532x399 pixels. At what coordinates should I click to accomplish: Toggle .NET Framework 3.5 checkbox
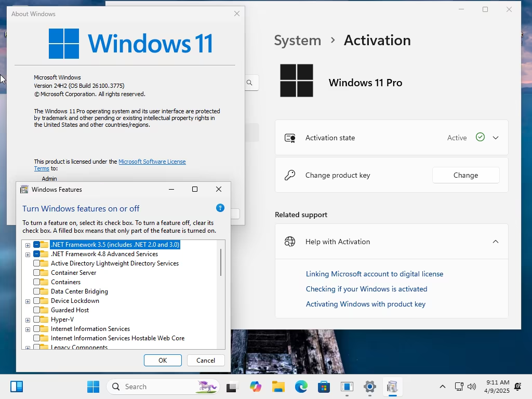(37, 244)
